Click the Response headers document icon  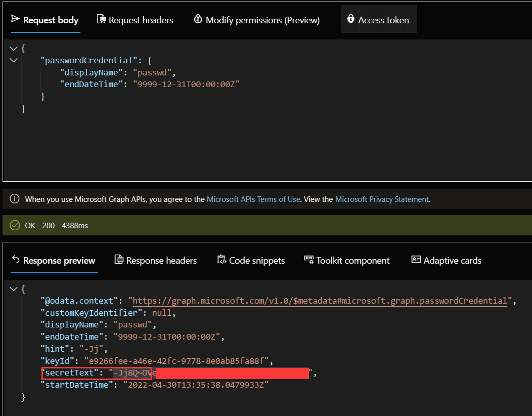point(119,260)
